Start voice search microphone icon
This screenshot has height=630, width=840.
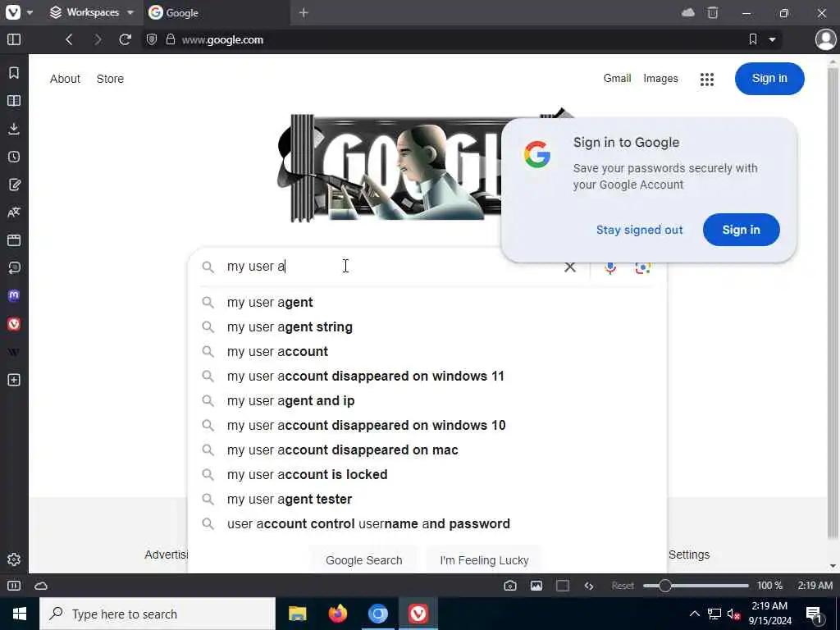(x=610, y=267)
